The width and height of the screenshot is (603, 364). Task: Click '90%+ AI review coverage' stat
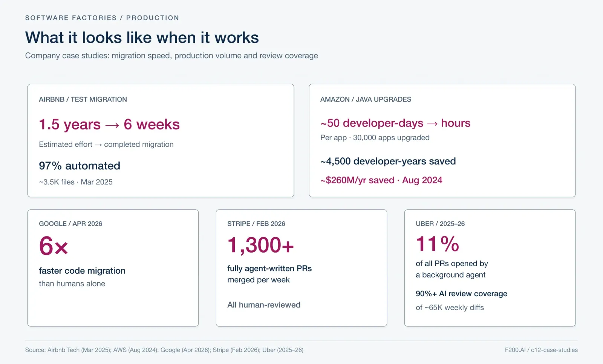pos(462,294)
